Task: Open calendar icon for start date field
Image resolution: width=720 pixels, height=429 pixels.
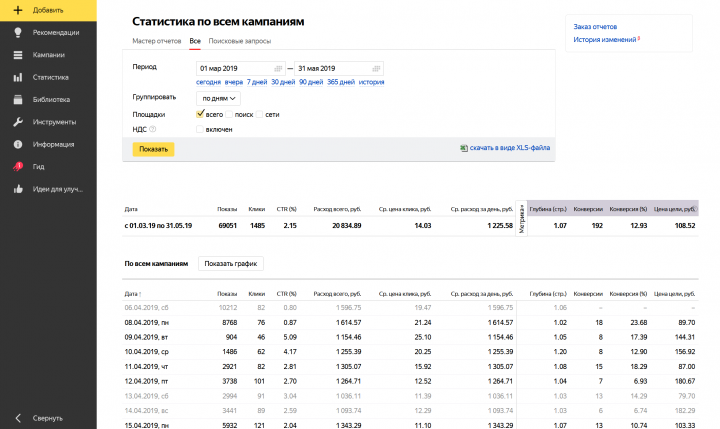Action: pyautogui.click(x=278, y=68)
